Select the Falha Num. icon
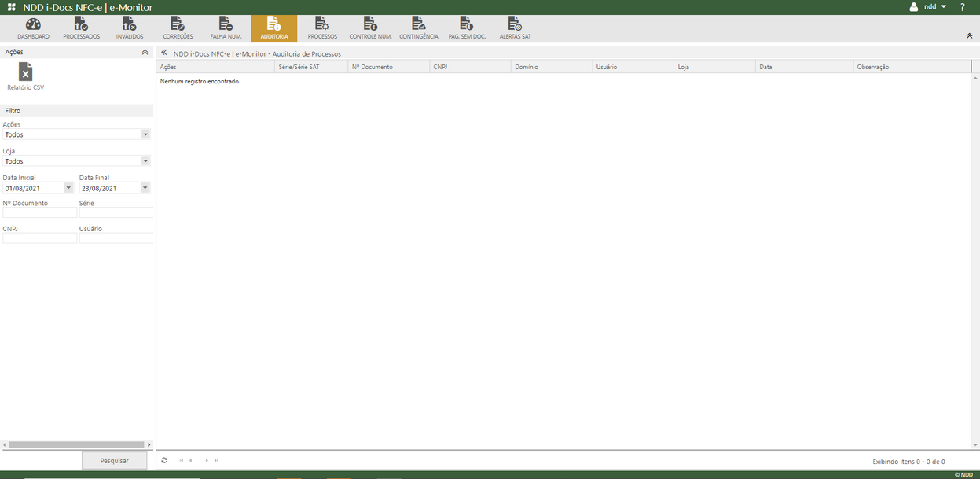 click(226, 28)
